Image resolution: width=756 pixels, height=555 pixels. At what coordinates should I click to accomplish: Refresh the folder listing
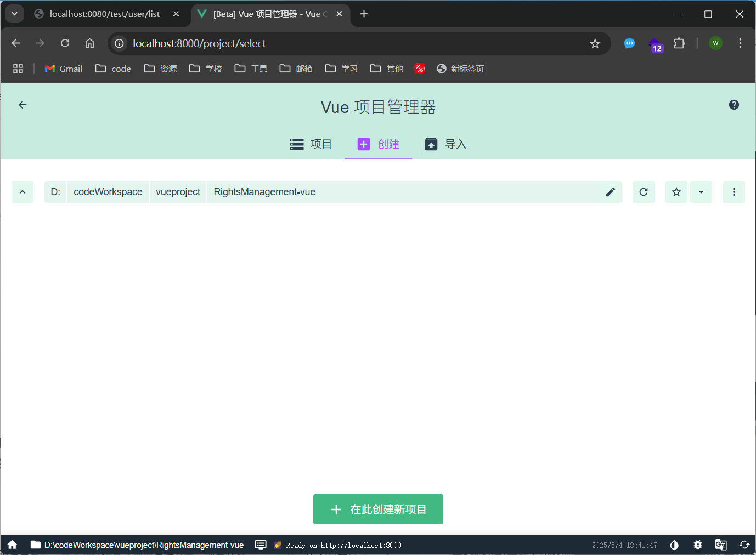point(644,192)
